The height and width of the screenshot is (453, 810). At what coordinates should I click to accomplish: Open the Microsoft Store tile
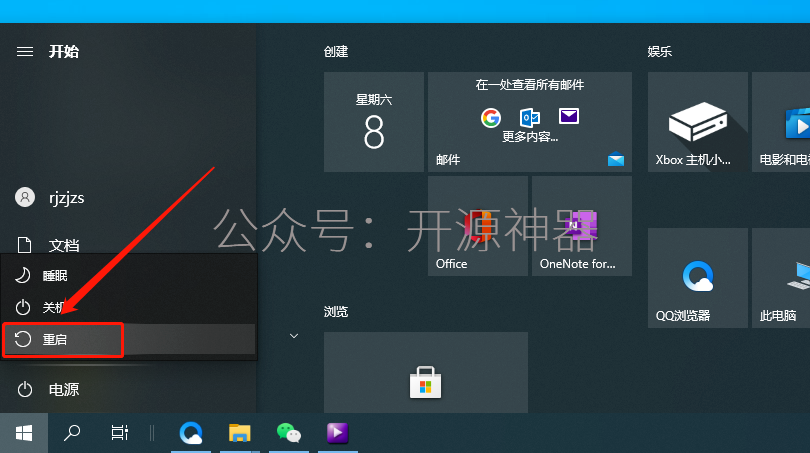pyautogui.click(x=426, y=372)
